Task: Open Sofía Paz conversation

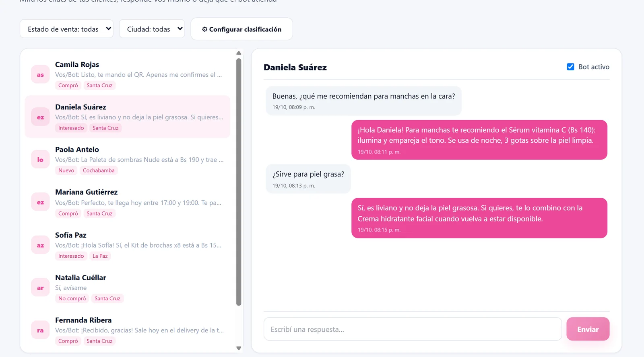Action: [x=127, y=245]
